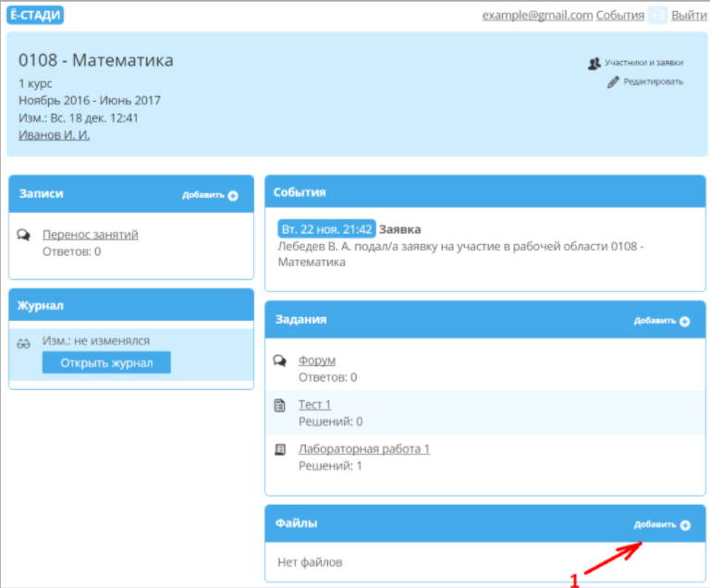Click the Записи panel header title
Screen dimensions: 710x588
tap(42, 194)
